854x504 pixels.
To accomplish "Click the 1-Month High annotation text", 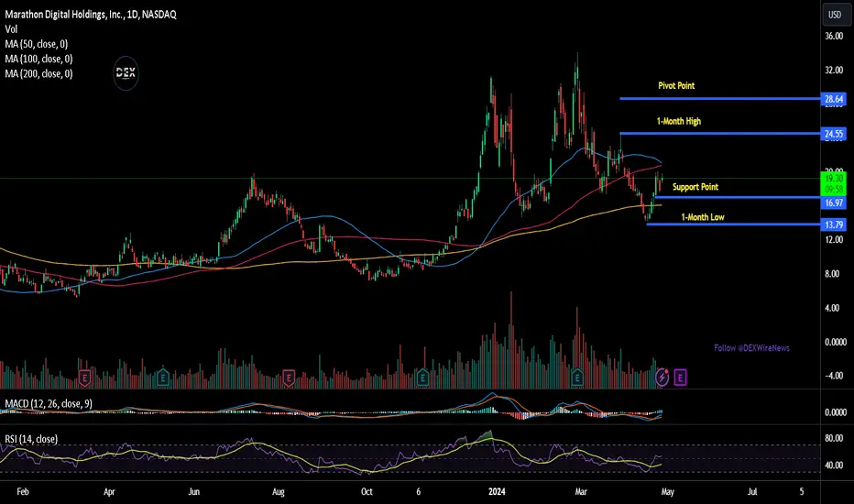I will pyautogui.click(x=679, y=121).
